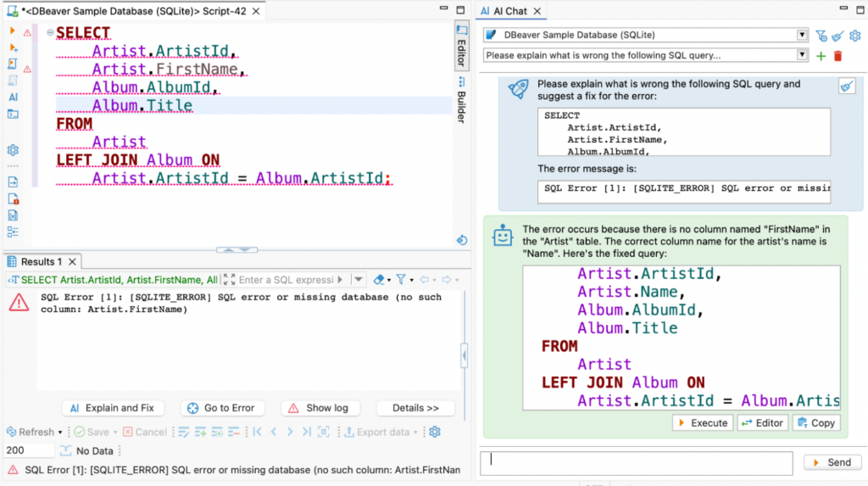Screen dimensions: 868x486
Task: Open the outline checklist icon at sidebar bottom
Action: (x=13, y=232)
